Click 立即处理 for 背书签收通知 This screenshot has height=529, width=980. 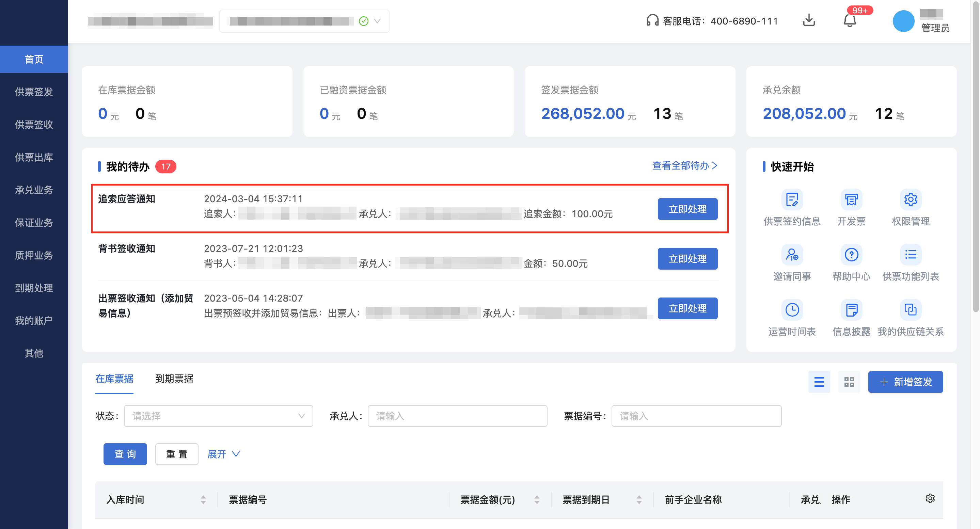pyautogui.click(x=687, y=259)
